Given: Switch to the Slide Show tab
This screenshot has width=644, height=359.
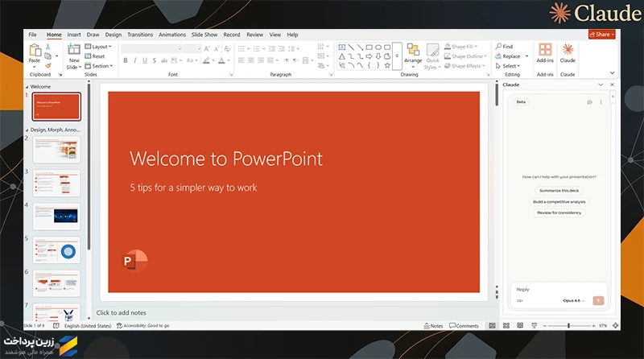Looking at the screenshot, I should click(x=204, y=35).
